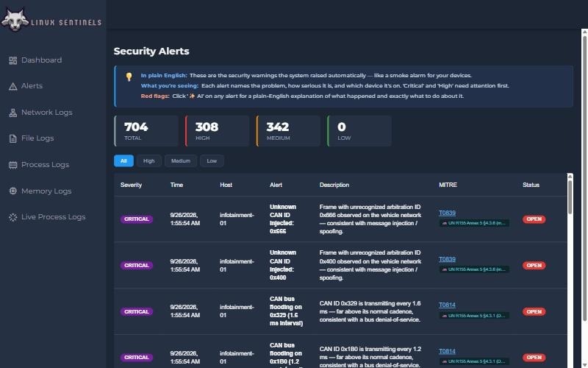The image size is (588, 368).
Task: Click the 342 Medium stat card
Action: coord(288,131)
